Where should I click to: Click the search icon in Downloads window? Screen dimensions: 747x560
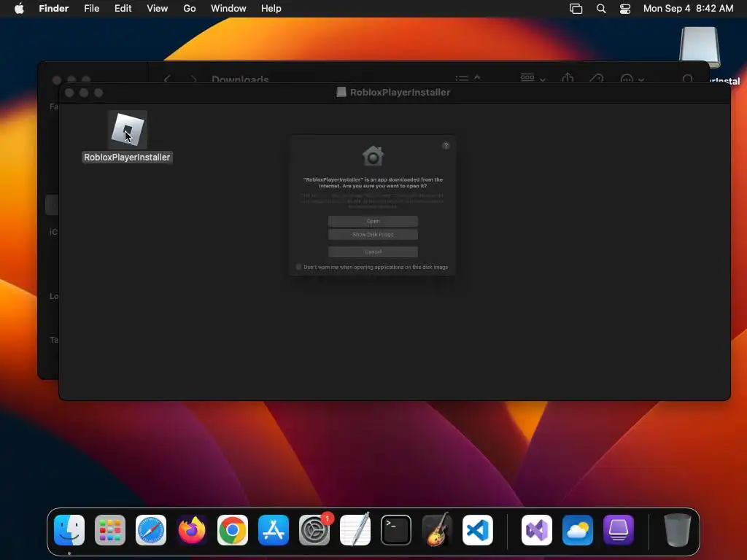point(687,79)
